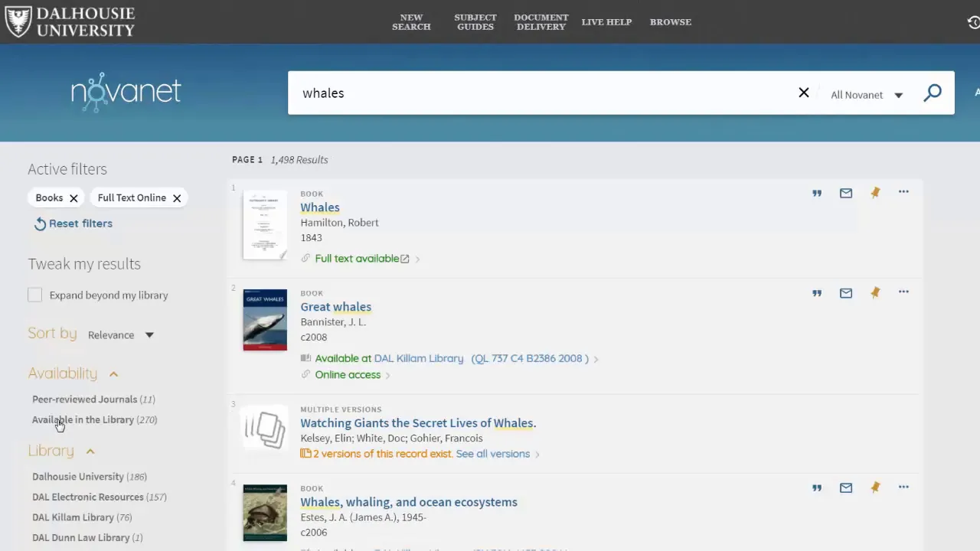The image size is (980, 551).
Task: Open search history icon in header
Action: pos(974,22)
